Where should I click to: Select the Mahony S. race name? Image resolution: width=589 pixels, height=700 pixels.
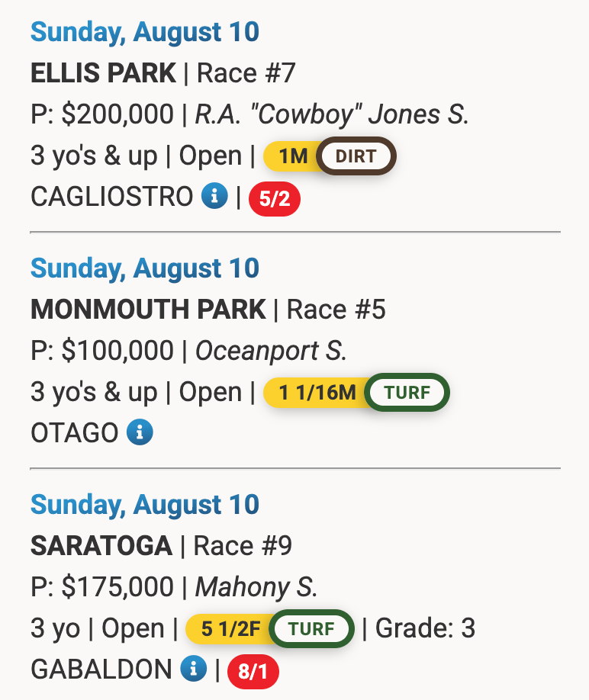256,587
